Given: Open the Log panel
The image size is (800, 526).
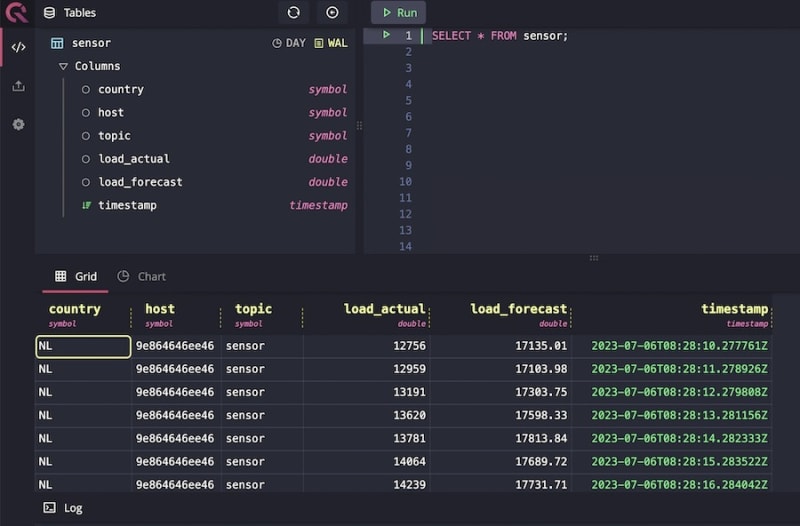Looking at the screenshot, I should click(x=63, y=508).
